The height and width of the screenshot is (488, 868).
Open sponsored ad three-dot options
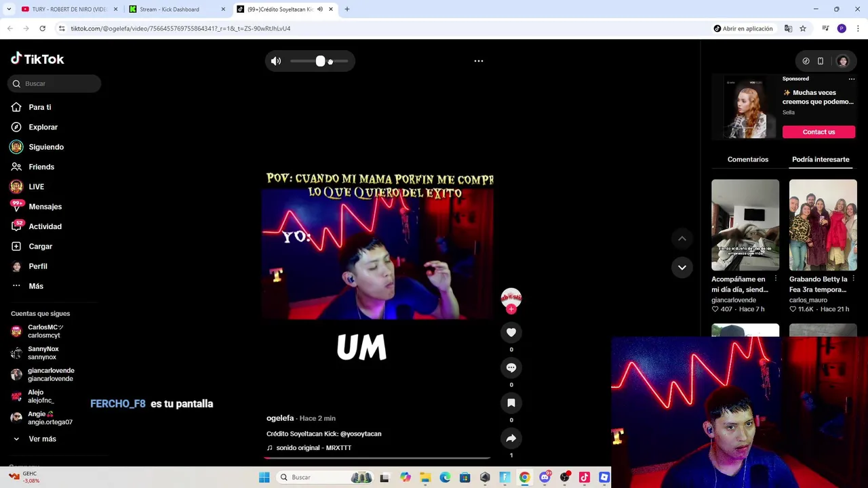852,79
